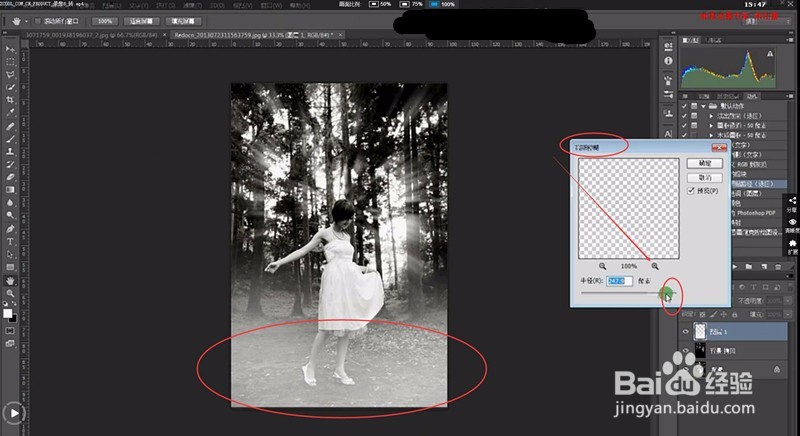Screen dimensions: 800x436
Task: Click the new action icon in Actions panel
Action: click(x=764, y=266)
